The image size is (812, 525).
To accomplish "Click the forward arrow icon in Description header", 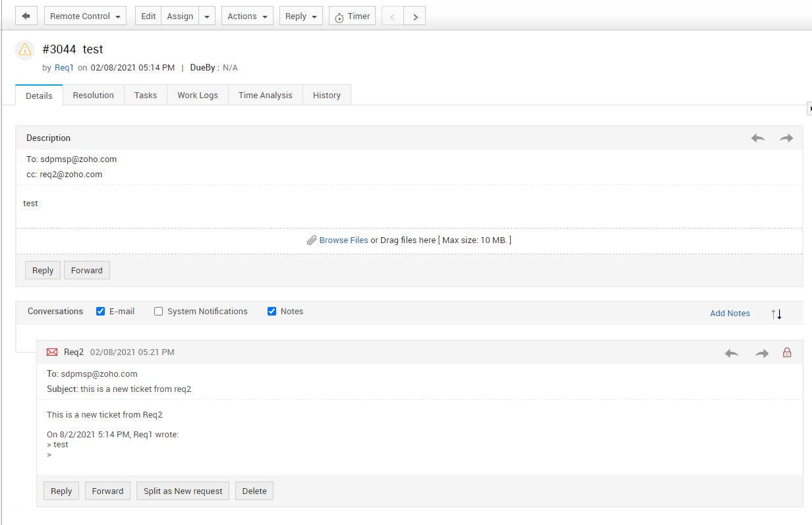I will [786, 138].
